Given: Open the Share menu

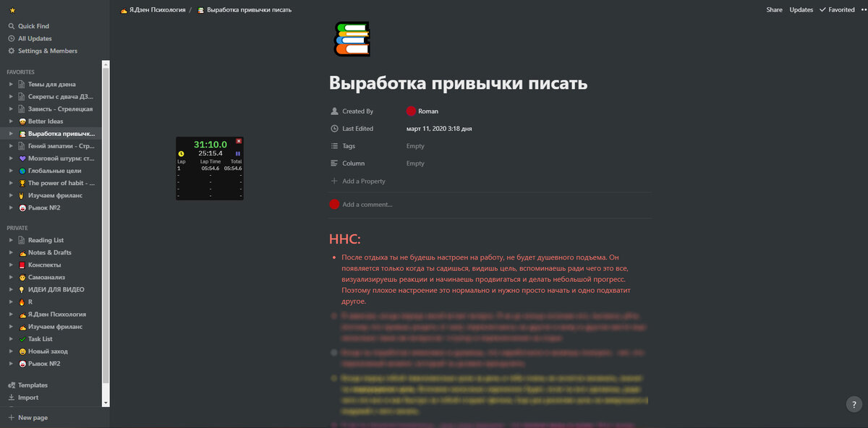Looking at the screenshot, I should click(774, 9).
